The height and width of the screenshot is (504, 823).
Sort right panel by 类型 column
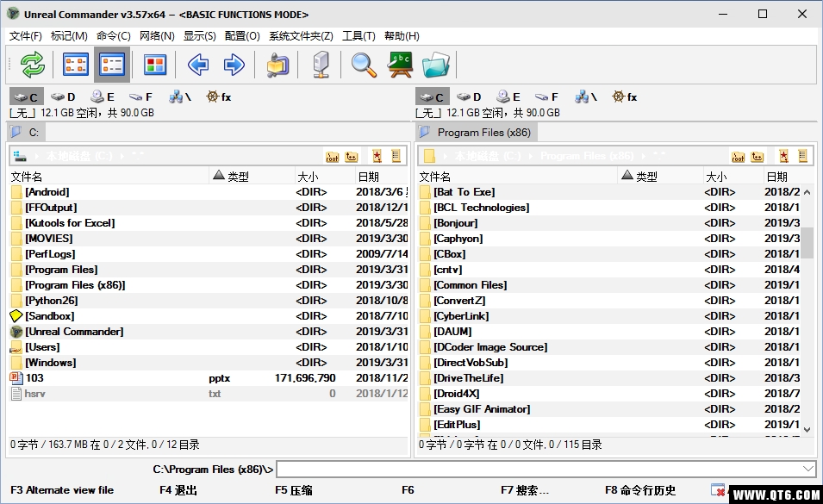tap(661, 177)
